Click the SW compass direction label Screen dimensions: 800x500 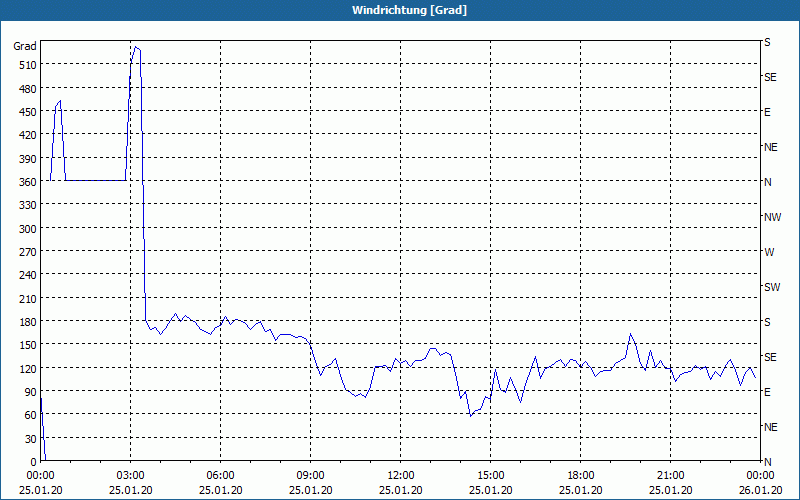(x=772, y=287)
